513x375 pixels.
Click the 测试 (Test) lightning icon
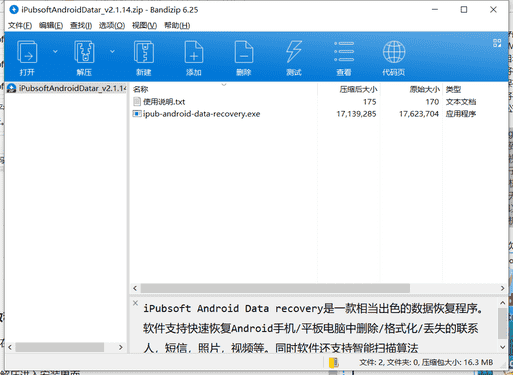(294, 52)
